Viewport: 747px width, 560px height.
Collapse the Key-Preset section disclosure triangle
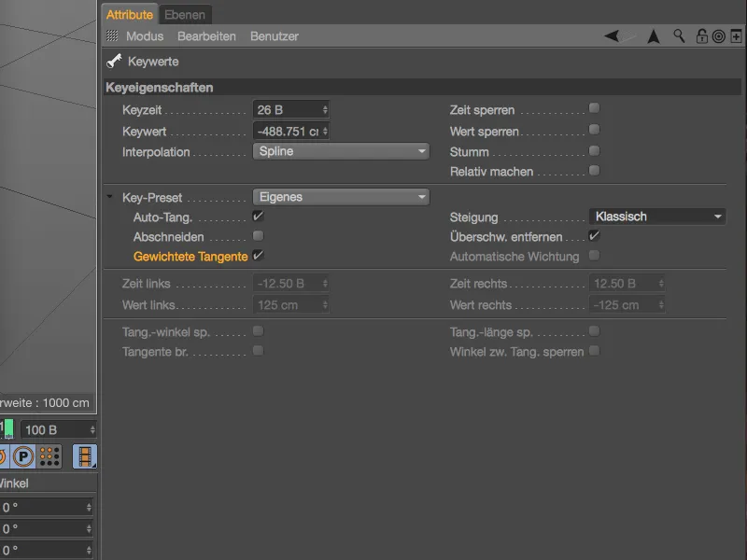(114, 197)
